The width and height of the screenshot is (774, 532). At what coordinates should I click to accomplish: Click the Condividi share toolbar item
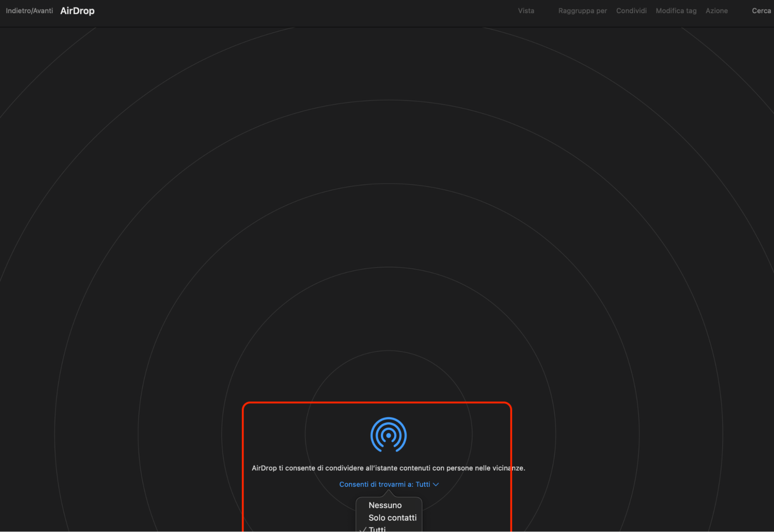[x=631, y=11]
